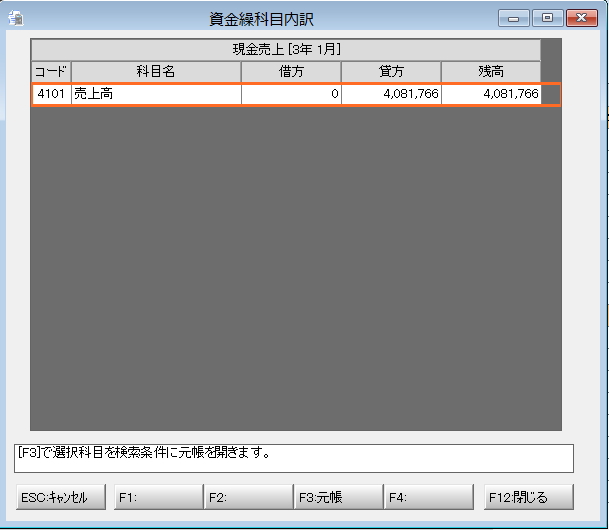
Task: Click the application icon in title bar
Action: [x=16, y=18]
